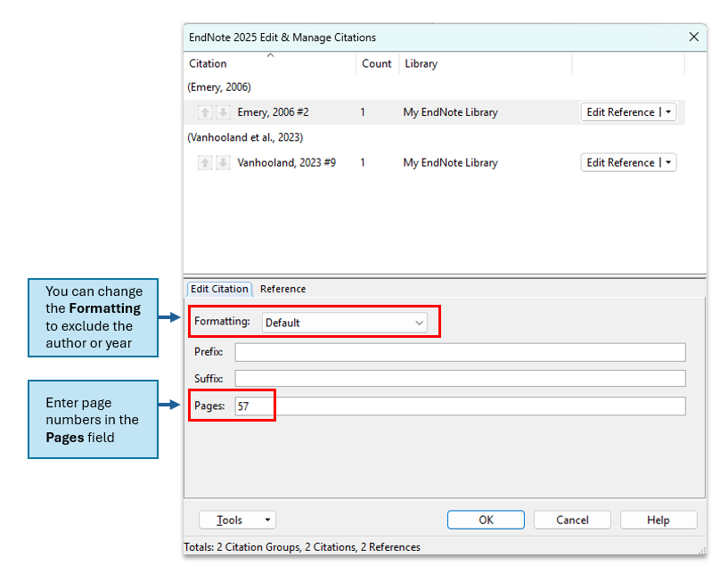Select the Vanhooland, 2023 #9 citation row
The height and width of the screenshot is (574, 728).
[x=286, y=163]
